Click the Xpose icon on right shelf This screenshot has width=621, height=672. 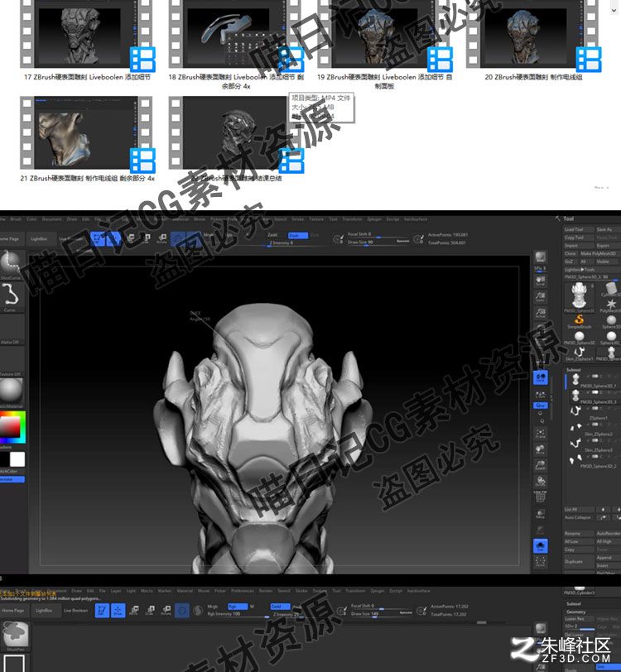click(x=541, y=561)
